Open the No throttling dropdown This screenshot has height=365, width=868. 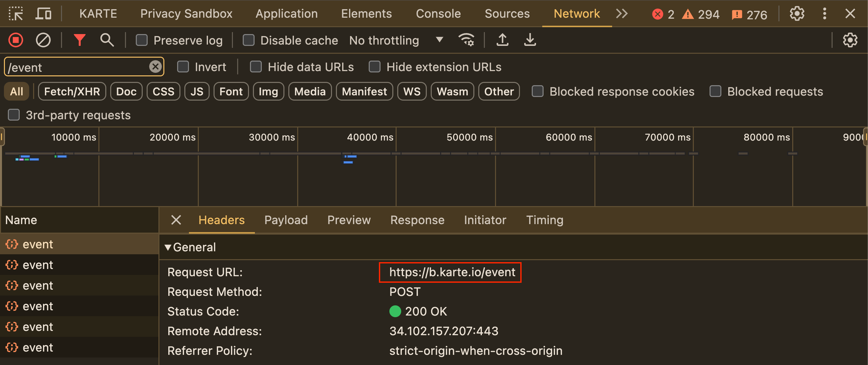(x=396, y=40)
